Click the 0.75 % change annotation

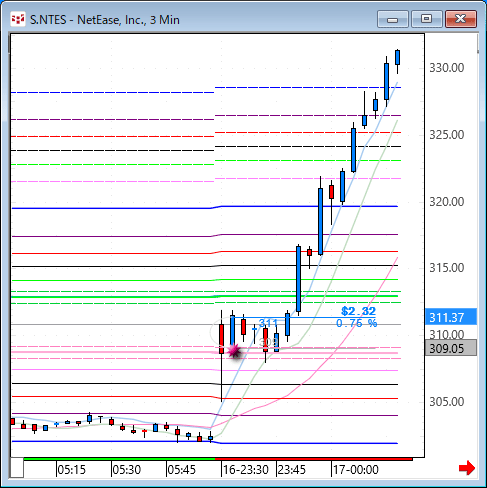click(x=356, y=323)
